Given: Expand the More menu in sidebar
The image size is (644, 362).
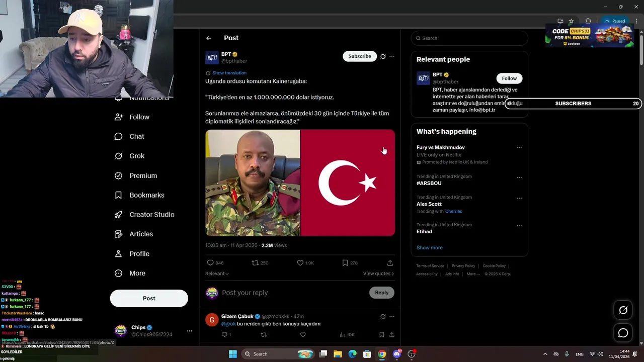Looking at the screenshot, I should pyautogui.click(x=130, y=274).
